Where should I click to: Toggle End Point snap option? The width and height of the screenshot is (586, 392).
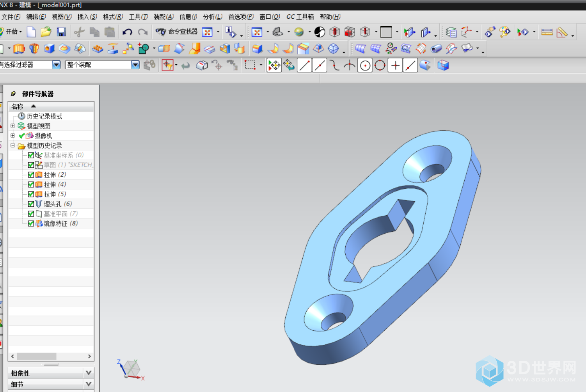click(x=304, y=65)
